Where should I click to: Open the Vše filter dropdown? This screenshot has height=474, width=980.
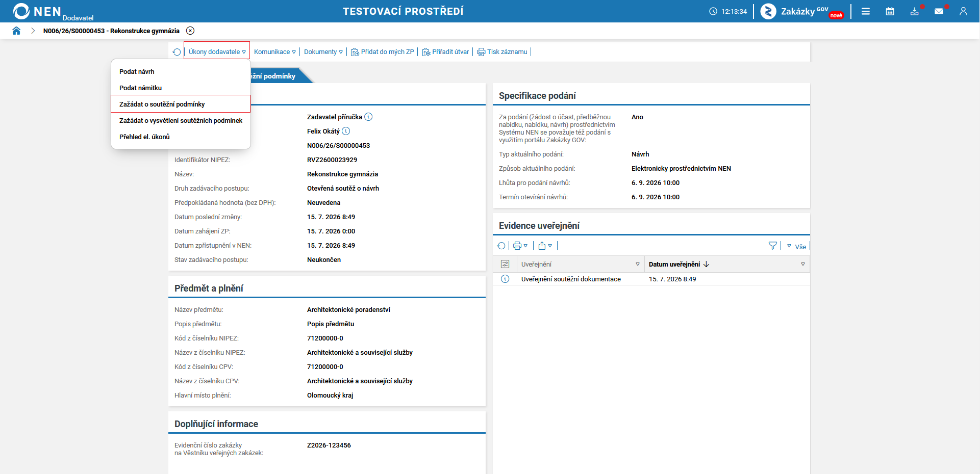[x=796, y=246]
